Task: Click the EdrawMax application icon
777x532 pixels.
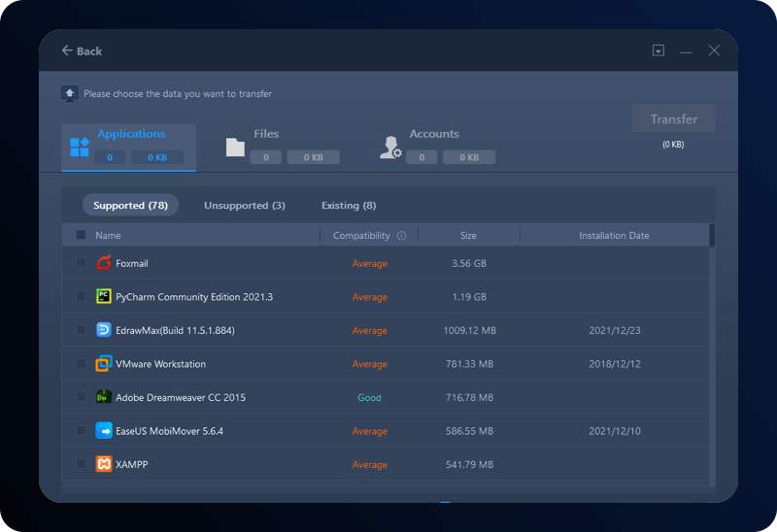Action: click(x=104, y=330)
